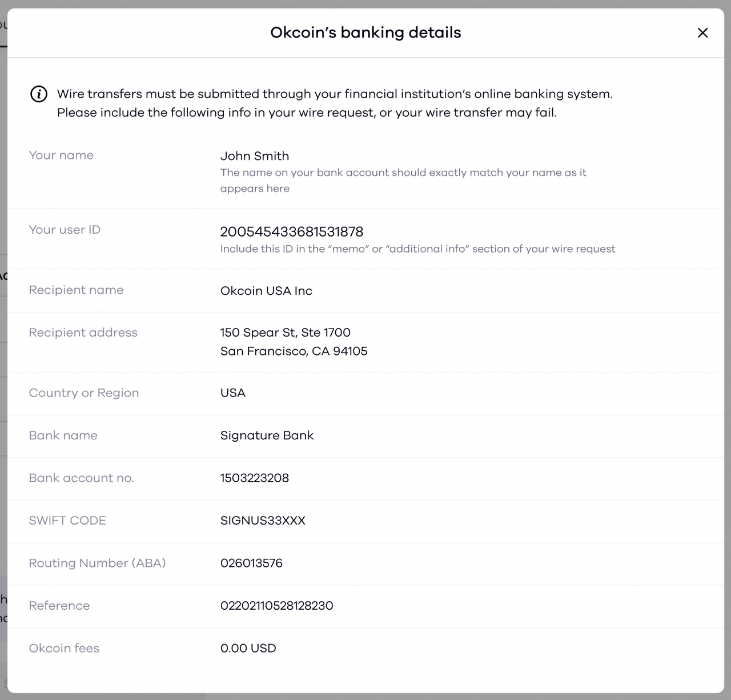Select the name John Smith
The width and height of the screenshot is (731, 700).
(x=255, y=156)
